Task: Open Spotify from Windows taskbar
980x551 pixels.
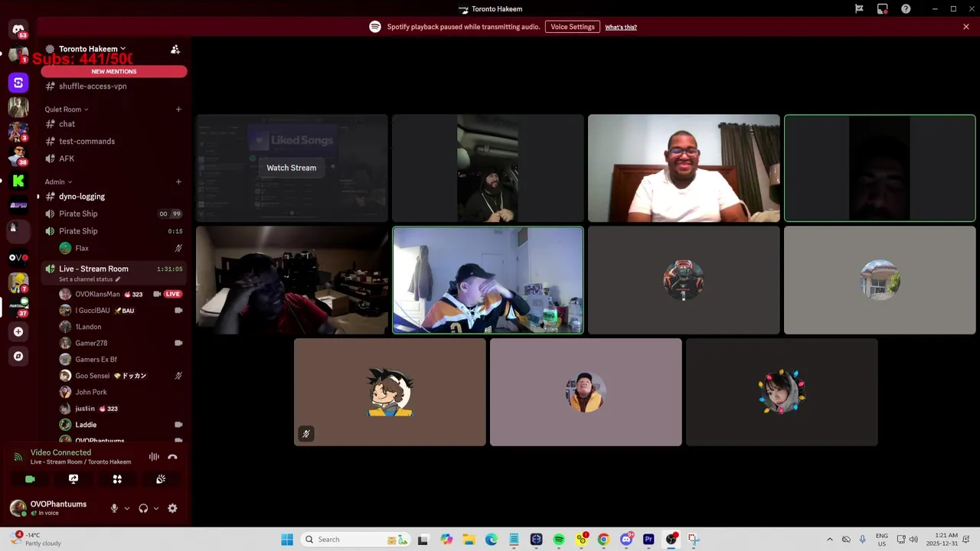Action: [559, 540]
